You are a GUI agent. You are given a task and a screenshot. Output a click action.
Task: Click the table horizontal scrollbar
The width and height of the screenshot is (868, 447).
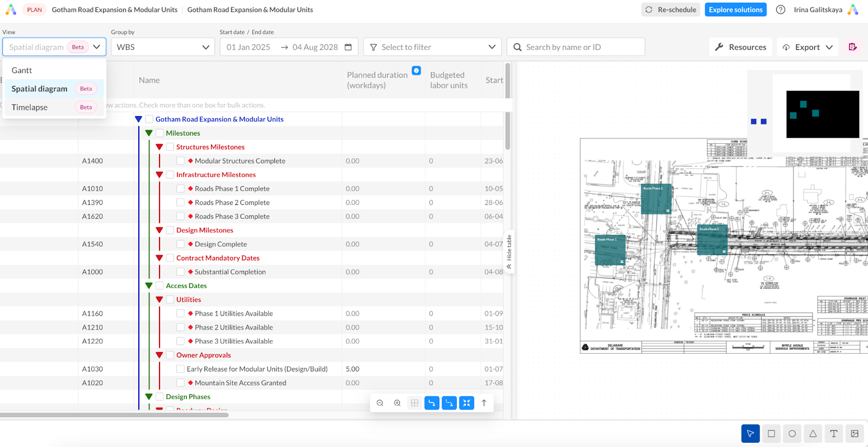pyautogui.click(x=114, y=415)
